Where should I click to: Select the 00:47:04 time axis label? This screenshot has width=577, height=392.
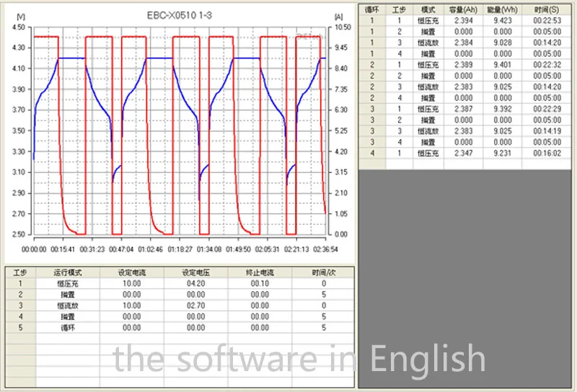pyautogui.click(x=121, y=249)
